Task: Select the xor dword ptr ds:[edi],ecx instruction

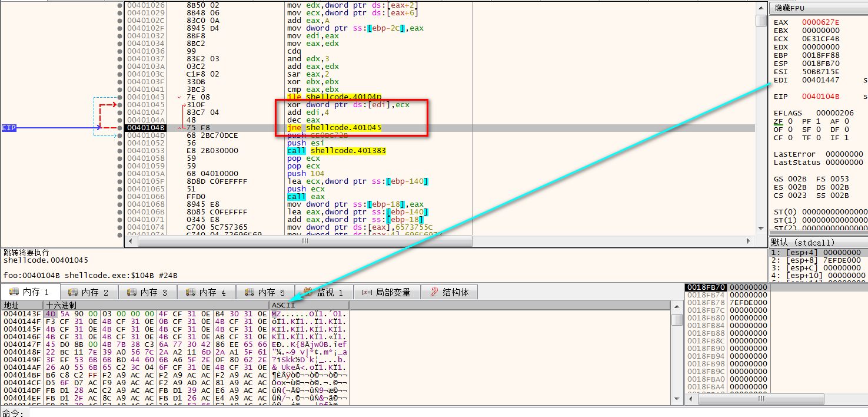Action: click(348, 105)
